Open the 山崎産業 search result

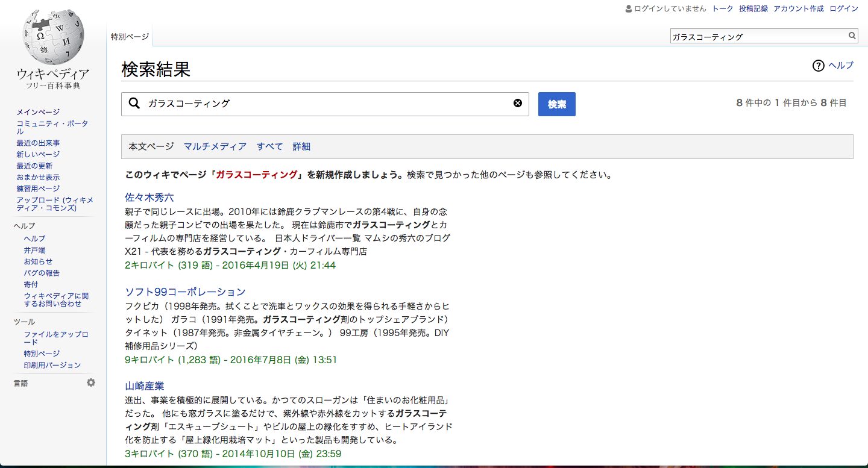pos(145,386)
